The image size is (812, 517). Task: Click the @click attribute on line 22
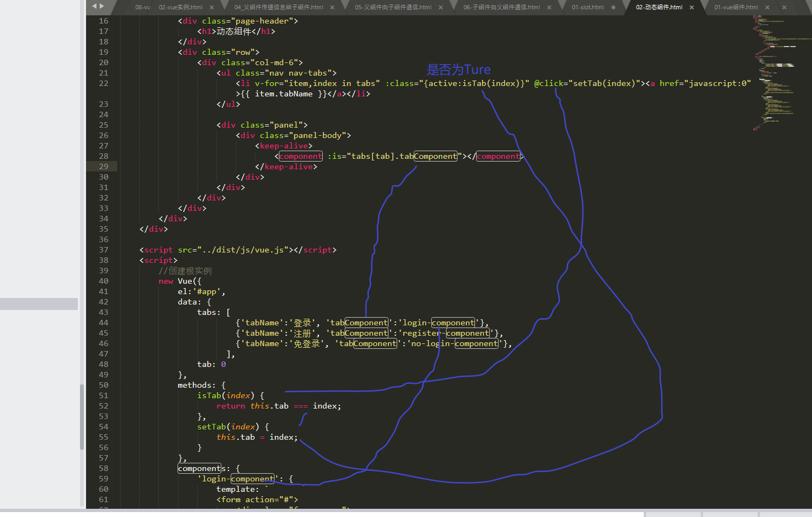tap(588, 83)
